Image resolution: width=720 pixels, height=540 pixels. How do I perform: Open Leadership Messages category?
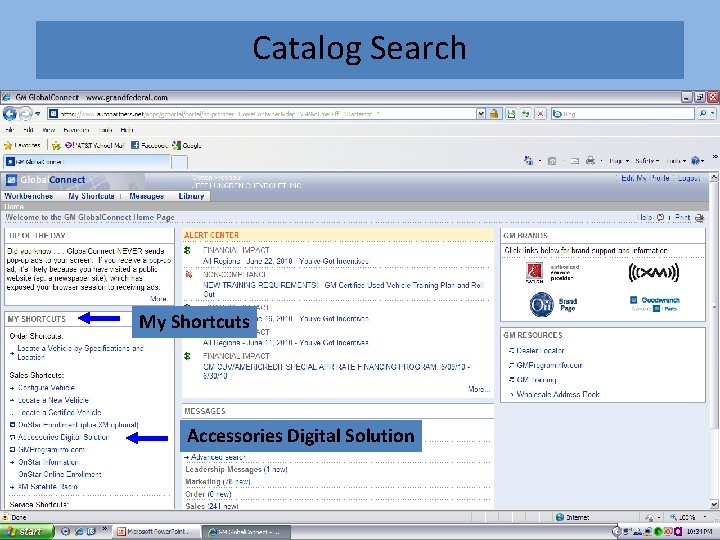[236, 469]
